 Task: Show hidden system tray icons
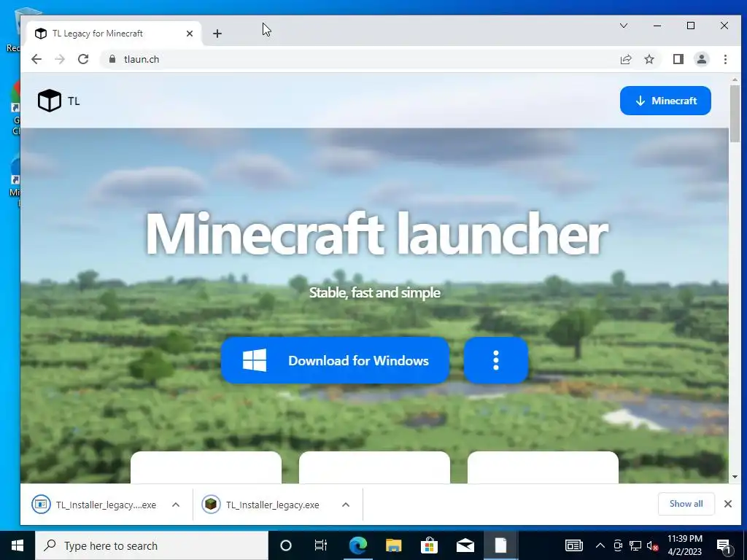coord(600,545)
